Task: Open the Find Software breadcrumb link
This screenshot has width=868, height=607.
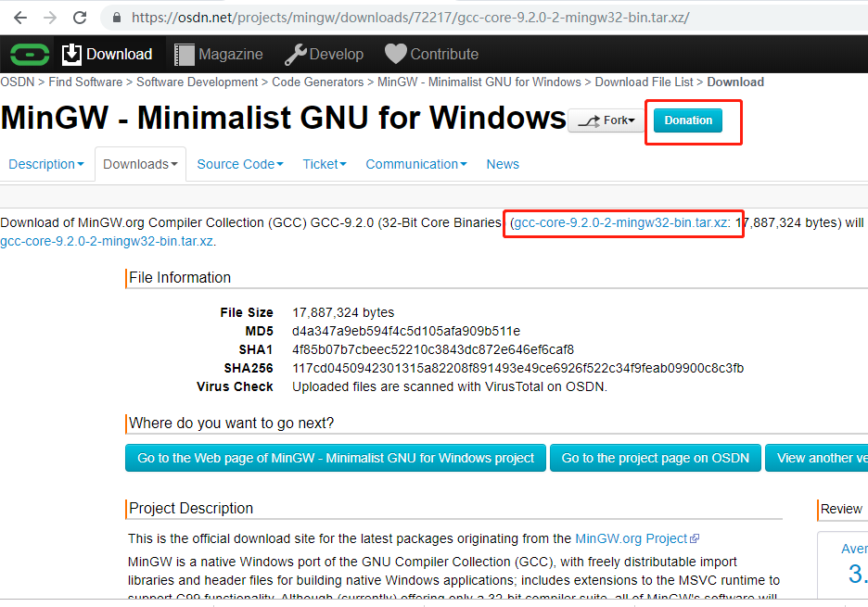Action: (x=85, y=82)
